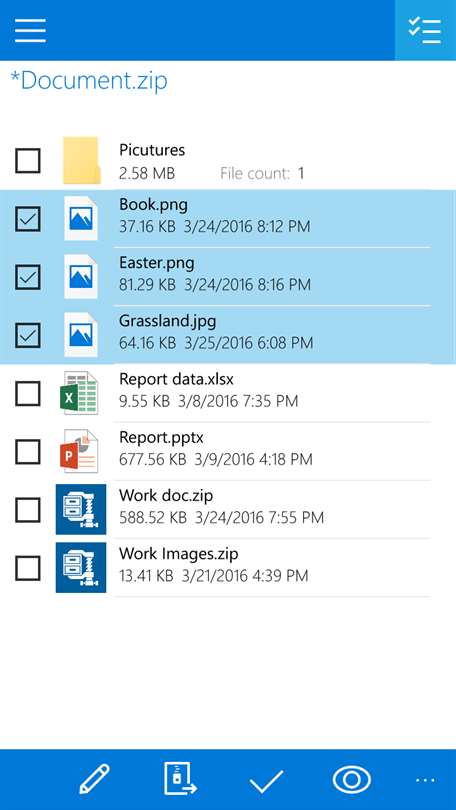Click the Easter.png image thumbnail
The height and width of the screenshot is (810, 456).
(x=81, y=277)
